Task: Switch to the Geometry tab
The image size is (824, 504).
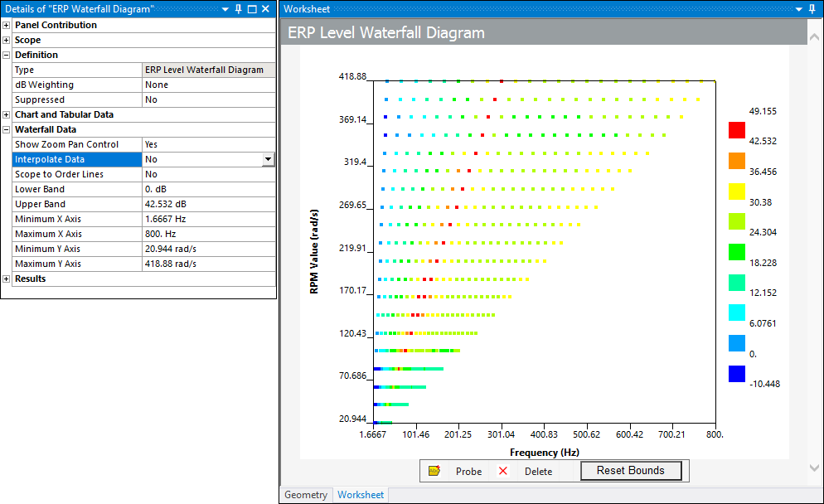Action: (x=306, y=495)
